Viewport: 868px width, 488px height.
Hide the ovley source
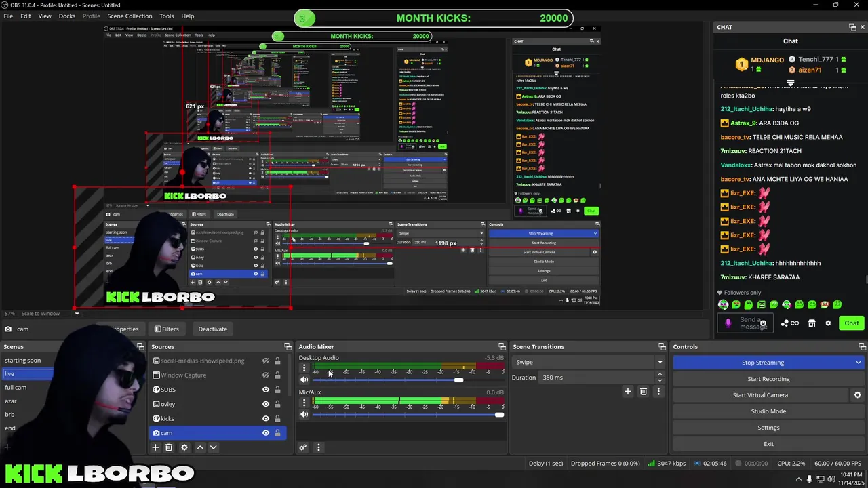click(266, 404)
